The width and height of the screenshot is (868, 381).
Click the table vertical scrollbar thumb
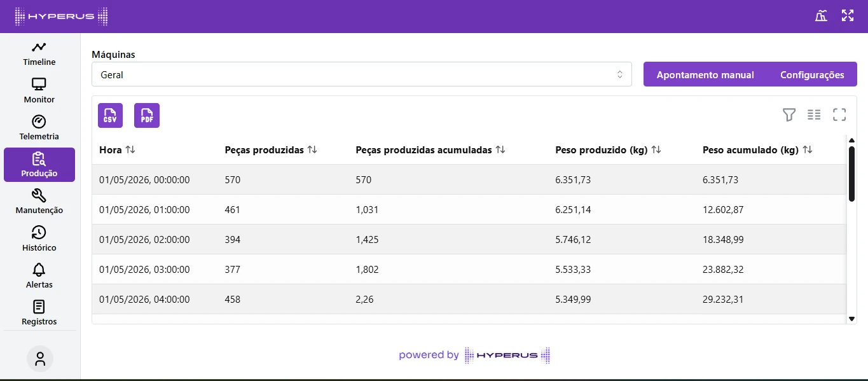click(x=851, y=174)
